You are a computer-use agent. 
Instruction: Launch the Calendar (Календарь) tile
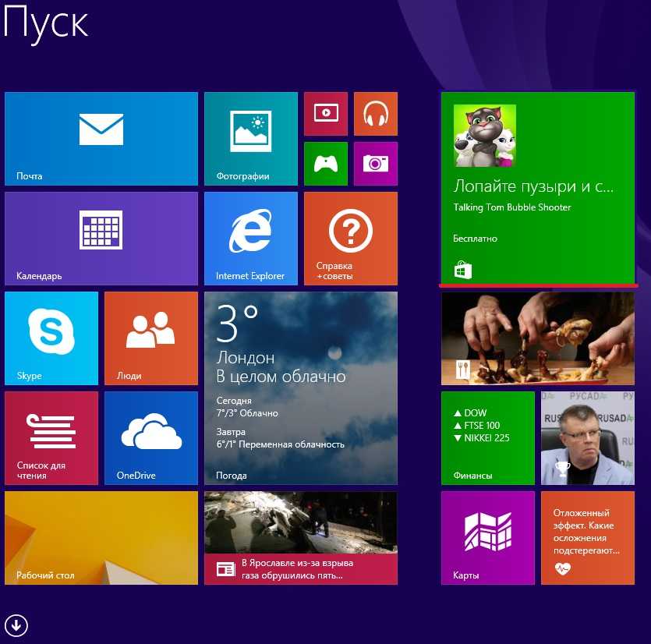click(101, 238)
